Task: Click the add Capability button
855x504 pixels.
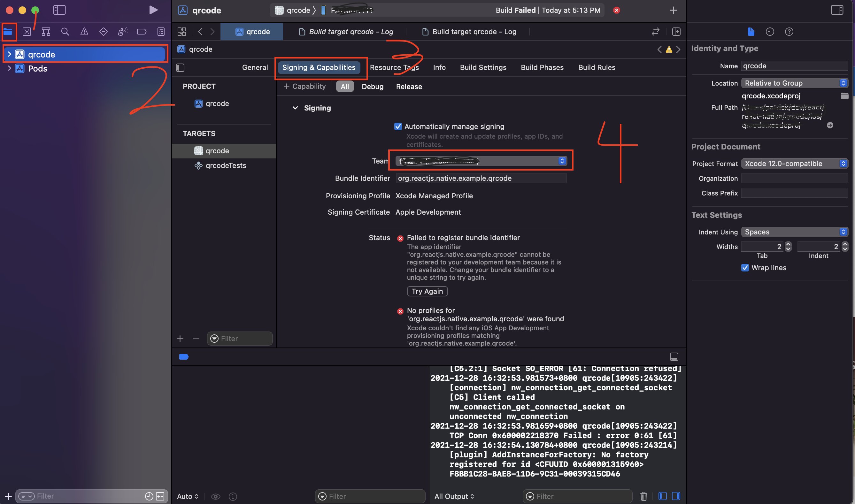Action: [x=305, y=86]
